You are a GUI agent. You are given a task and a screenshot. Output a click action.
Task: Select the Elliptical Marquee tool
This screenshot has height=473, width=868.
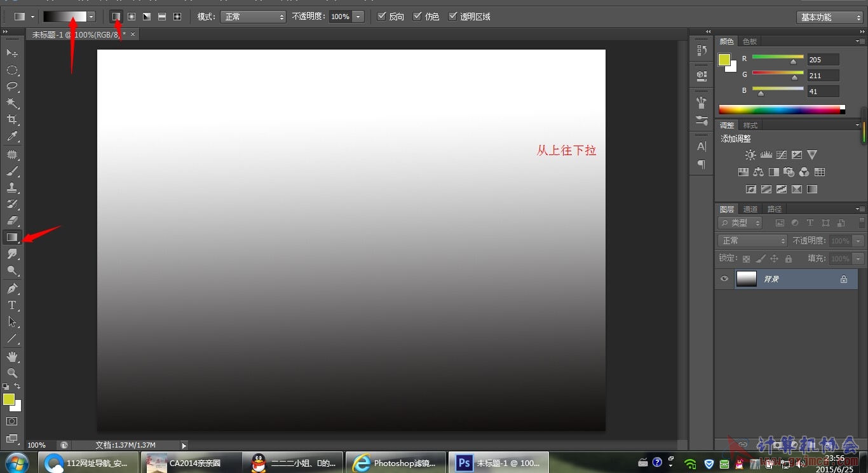pyautogui.click(x=11, y=70)
